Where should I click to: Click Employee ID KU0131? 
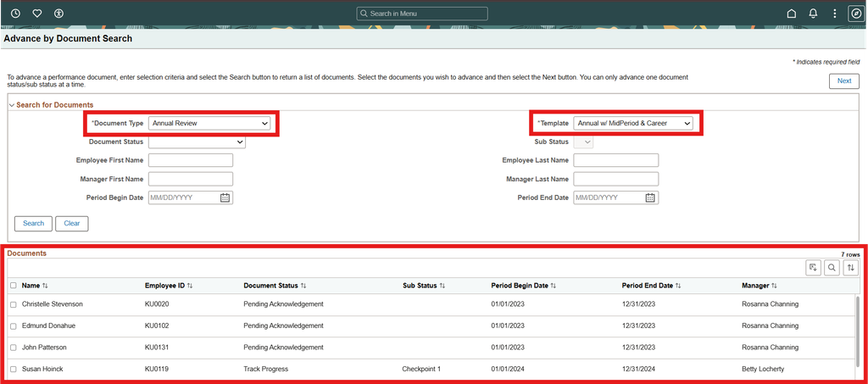click(x=157, y=348)
